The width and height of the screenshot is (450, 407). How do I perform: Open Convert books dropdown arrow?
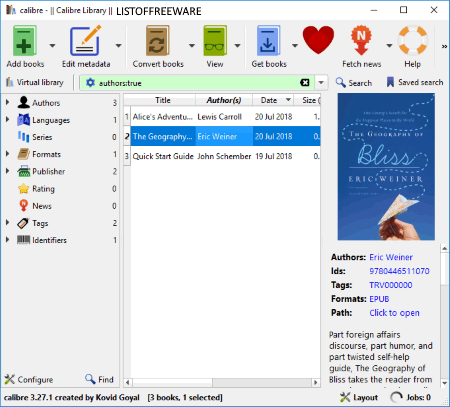tap(192, 45)
